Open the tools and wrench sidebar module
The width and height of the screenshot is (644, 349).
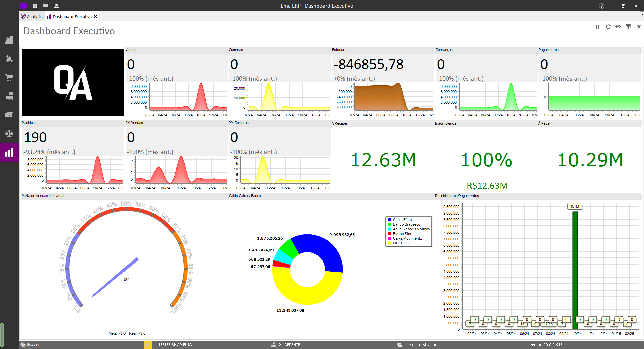tap(9, 59)
